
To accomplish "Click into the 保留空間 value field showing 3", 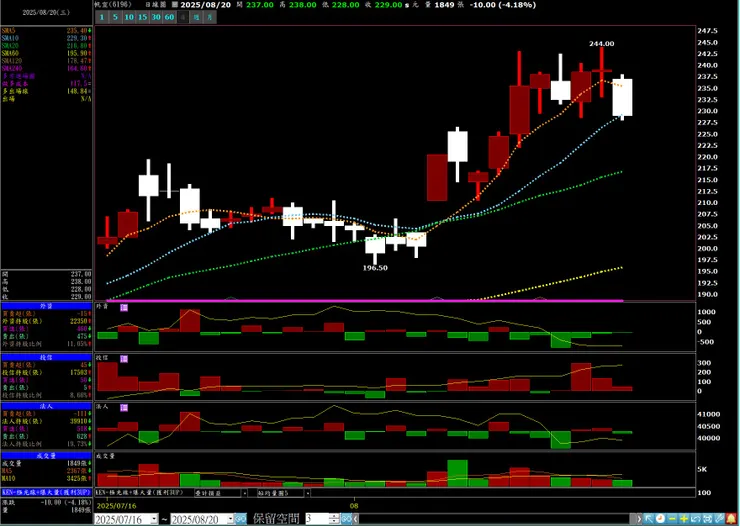I will [x=317, y=519].
